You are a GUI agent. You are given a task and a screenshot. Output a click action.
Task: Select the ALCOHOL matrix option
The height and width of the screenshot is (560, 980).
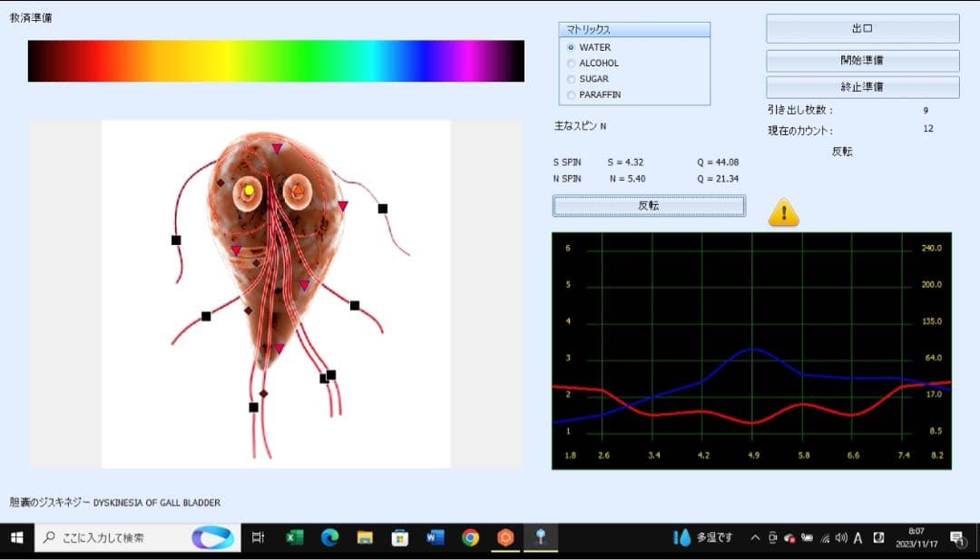pos(571,64)
